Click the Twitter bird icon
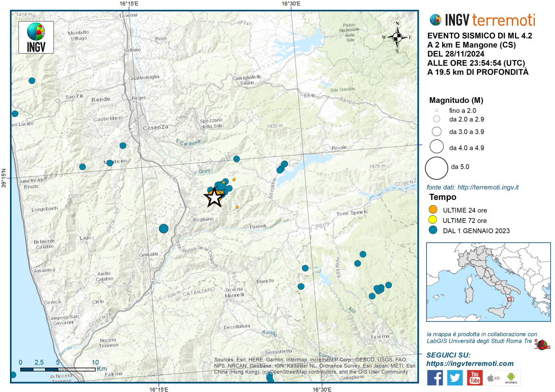 [454, 377]
